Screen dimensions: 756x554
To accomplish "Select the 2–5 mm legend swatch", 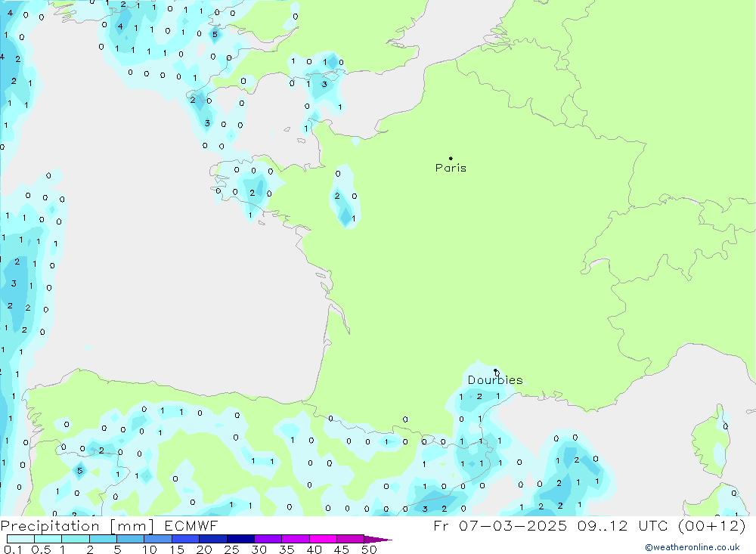I will click(103, 539).
